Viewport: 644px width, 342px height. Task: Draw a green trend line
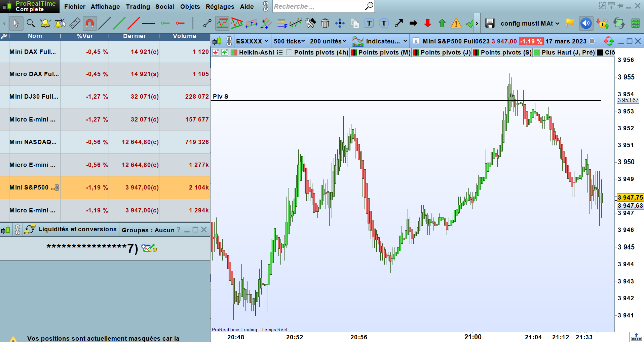click(x=119, y=23)
